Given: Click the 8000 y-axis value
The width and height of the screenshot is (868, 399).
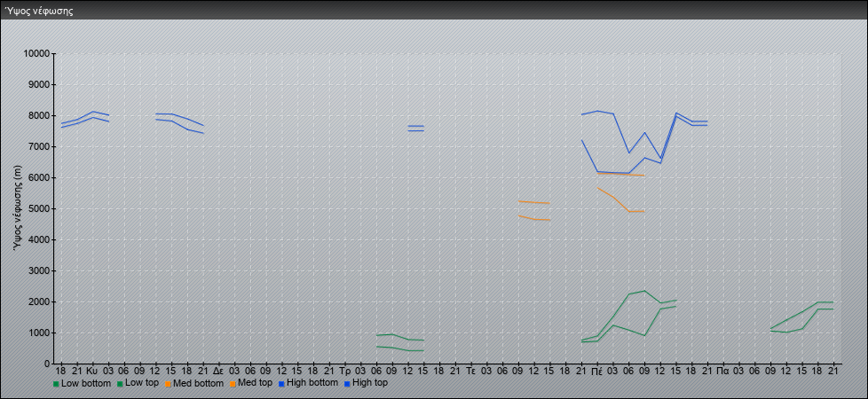Looking at the screenshot, I should pyautogui.click(x=39, y=115).
